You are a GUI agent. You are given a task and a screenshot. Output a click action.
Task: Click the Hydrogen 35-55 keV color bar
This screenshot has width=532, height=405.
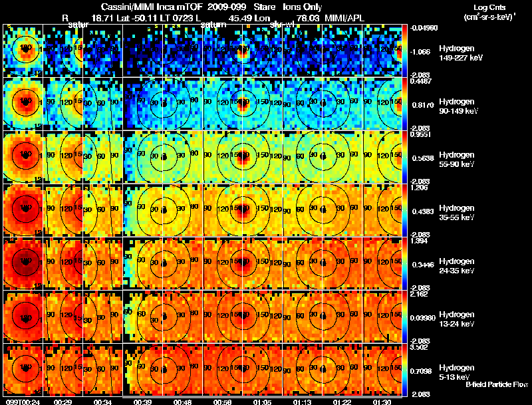point(405,210)
